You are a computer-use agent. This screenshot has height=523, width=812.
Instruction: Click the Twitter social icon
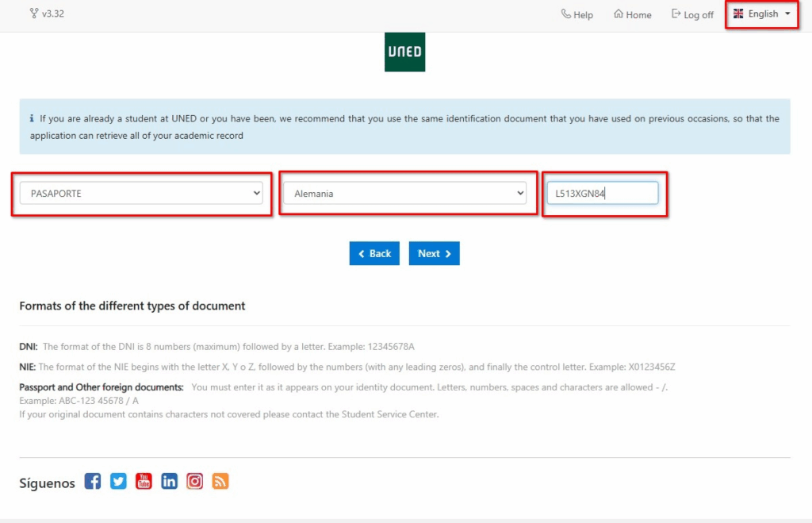click(x=118, y=481)
